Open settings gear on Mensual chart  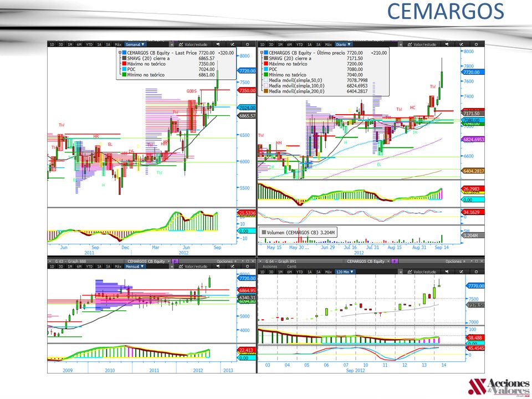(247, 267)
